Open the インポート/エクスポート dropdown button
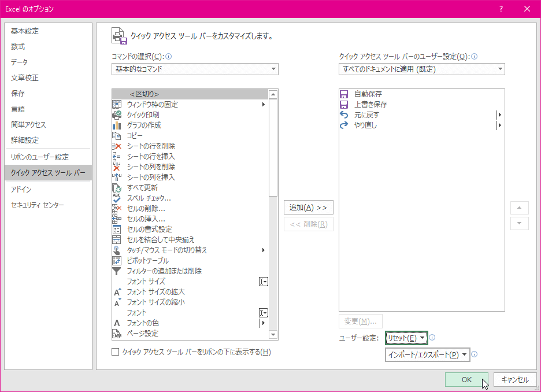The width and height of the screenshot is (541, 392). tap(428, 354)
